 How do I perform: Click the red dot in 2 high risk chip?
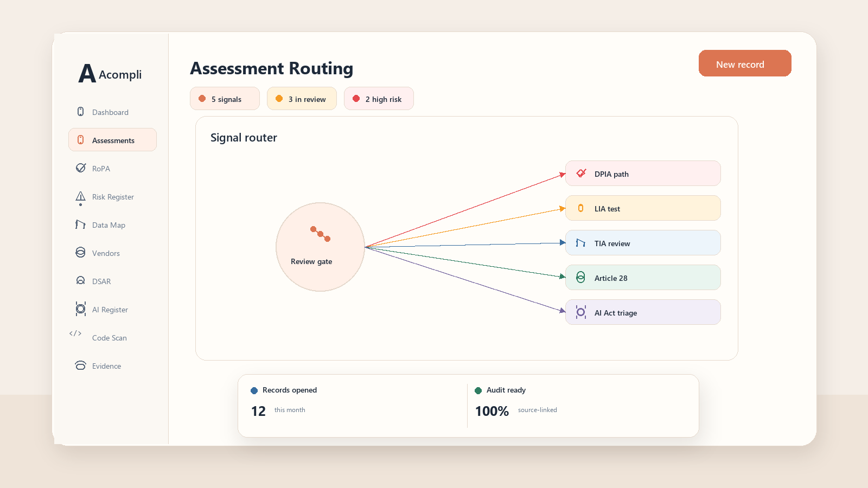point(356,99)
